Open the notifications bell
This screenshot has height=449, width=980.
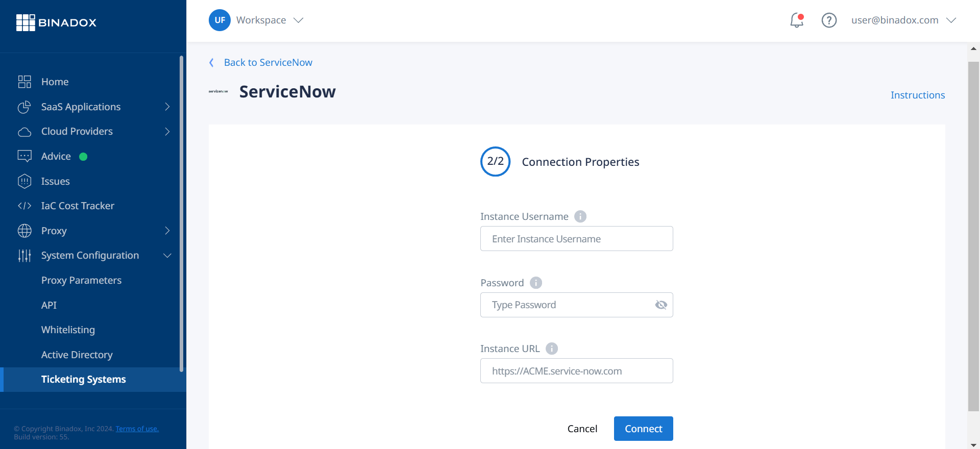point(797,20)
